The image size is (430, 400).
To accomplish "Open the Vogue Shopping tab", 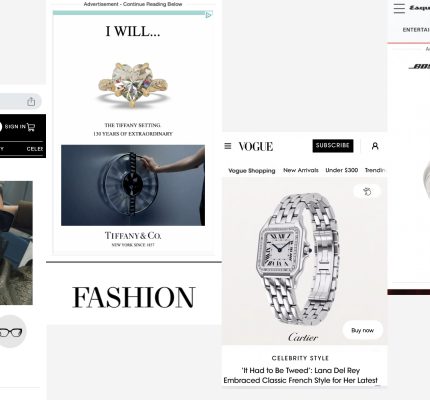I will click(252, 171).
